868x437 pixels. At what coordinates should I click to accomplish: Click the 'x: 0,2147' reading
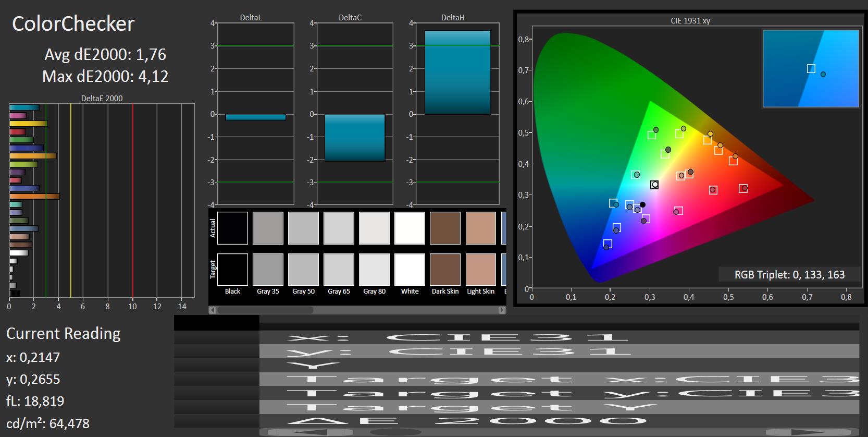point(33,357)
